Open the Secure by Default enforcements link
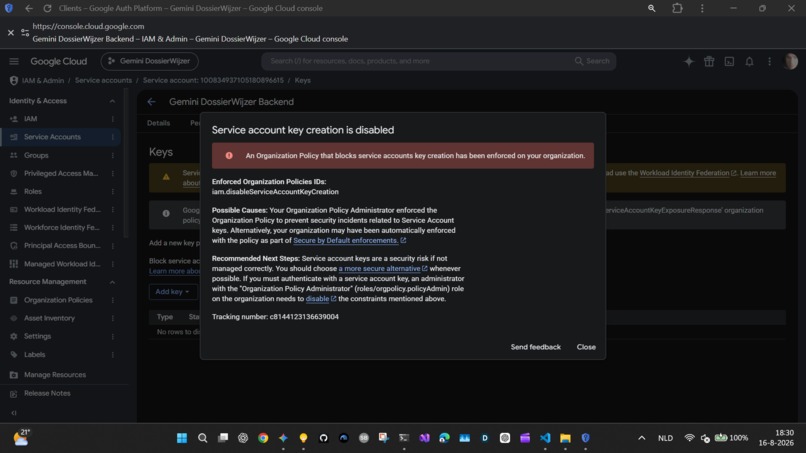 (x=350, y=241)
